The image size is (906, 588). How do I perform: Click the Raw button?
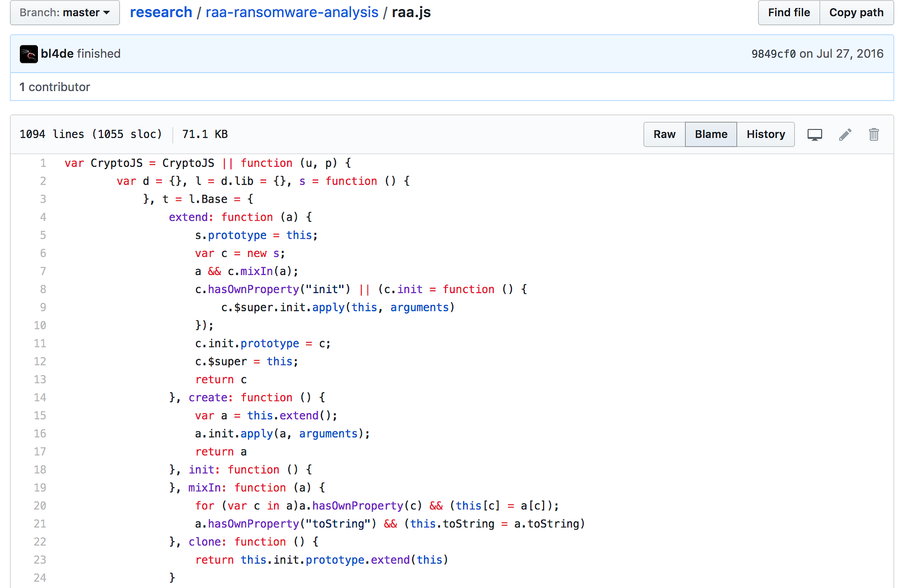(x=664, y=135)
